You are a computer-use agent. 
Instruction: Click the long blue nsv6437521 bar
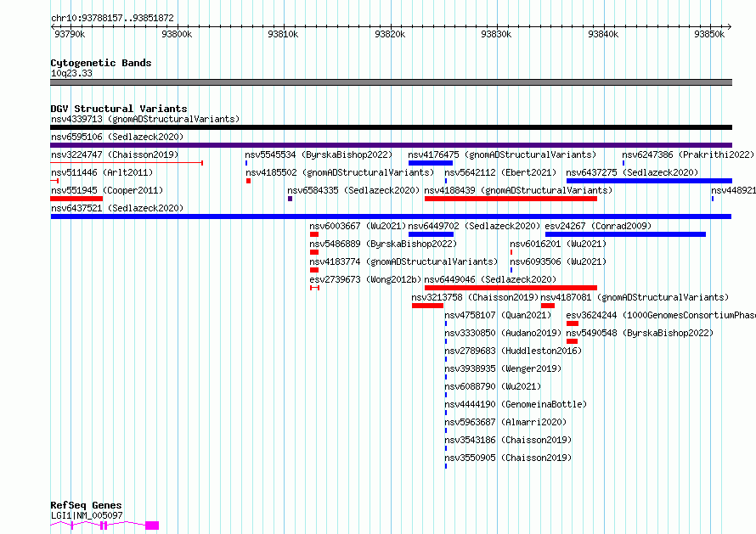391,216
